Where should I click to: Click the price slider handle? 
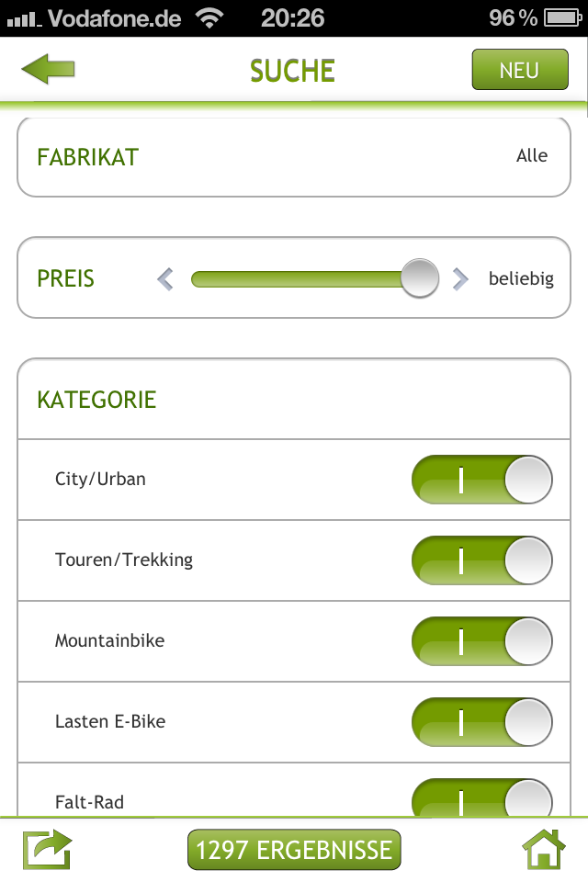tap(420, 278)
